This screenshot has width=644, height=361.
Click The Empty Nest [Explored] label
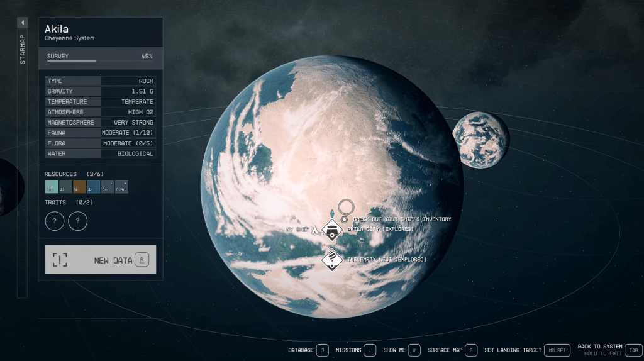[x=387, y=260]
